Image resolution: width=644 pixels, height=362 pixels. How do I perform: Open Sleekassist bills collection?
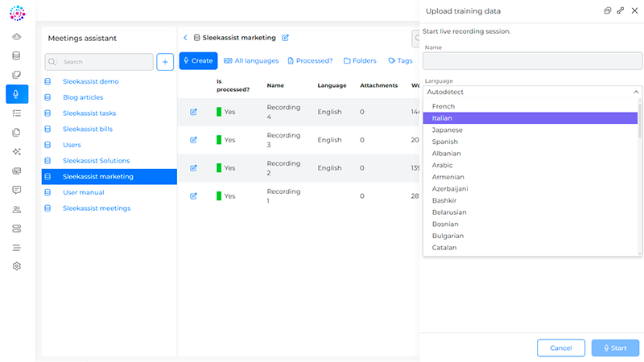coord(88,130)
